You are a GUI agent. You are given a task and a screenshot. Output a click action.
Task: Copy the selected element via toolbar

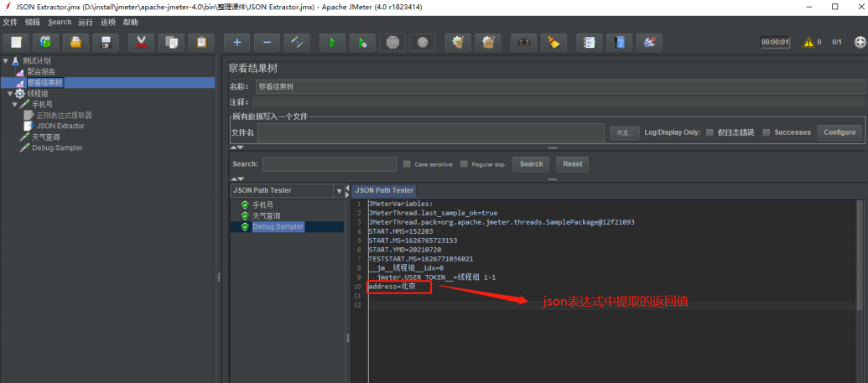171,42
